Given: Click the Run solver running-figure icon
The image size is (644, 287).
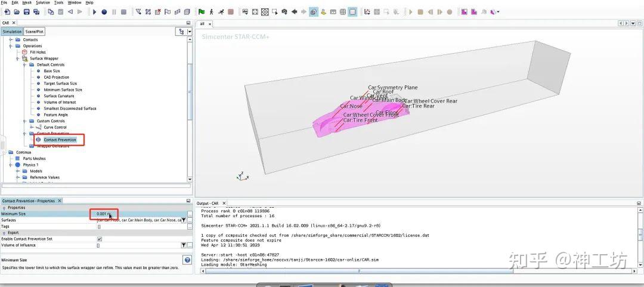Looking at the screenshot, I should tap(221, 12).
